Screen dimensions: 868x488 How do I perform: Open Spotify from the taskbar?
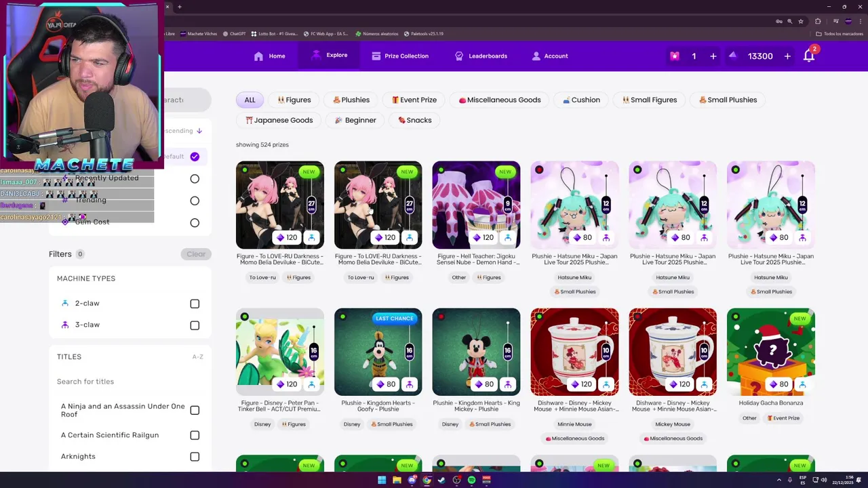click(x=471, y=480)
